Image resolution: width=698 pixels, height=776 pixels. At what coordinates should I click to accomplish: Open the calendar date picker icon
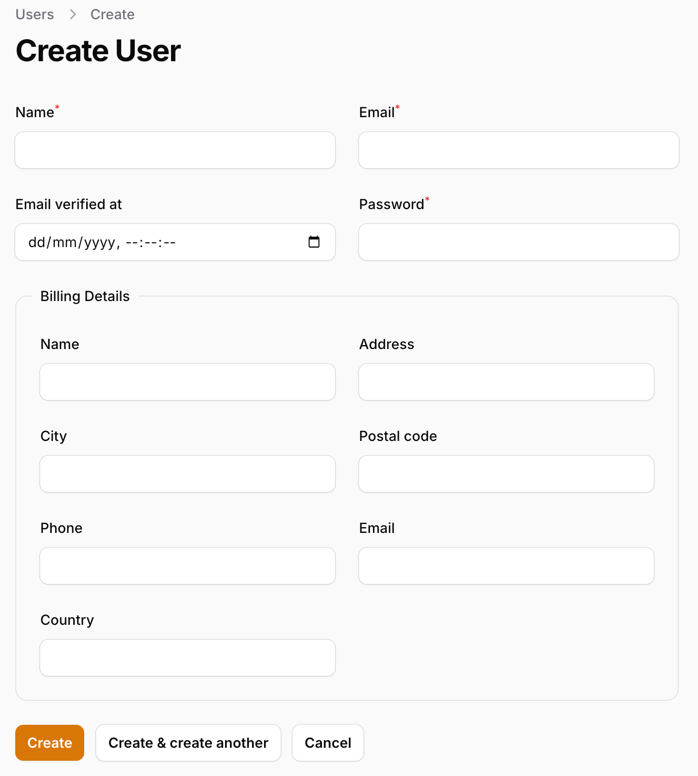point(314,242)
